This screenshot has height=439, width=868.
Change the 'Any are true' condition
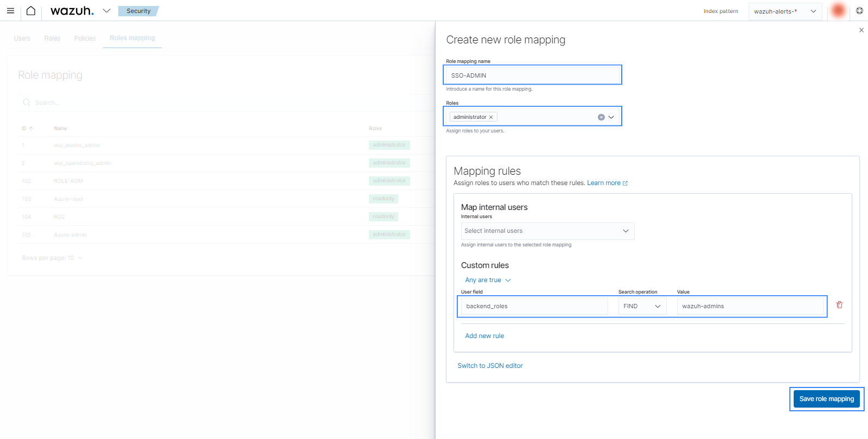click(x=487, y=280)
